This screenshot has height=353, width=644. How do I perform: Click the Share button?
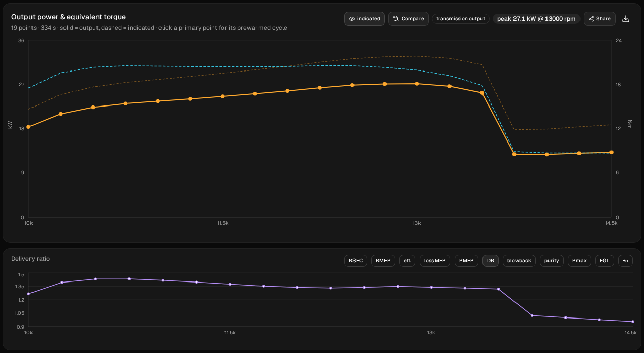click(599, 19)
